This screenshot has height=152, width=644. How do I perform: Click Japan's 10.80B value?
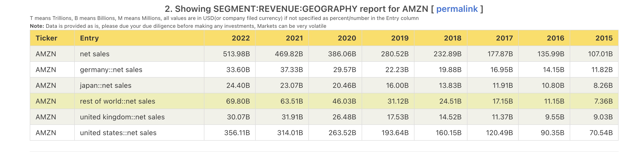point(553,85)
